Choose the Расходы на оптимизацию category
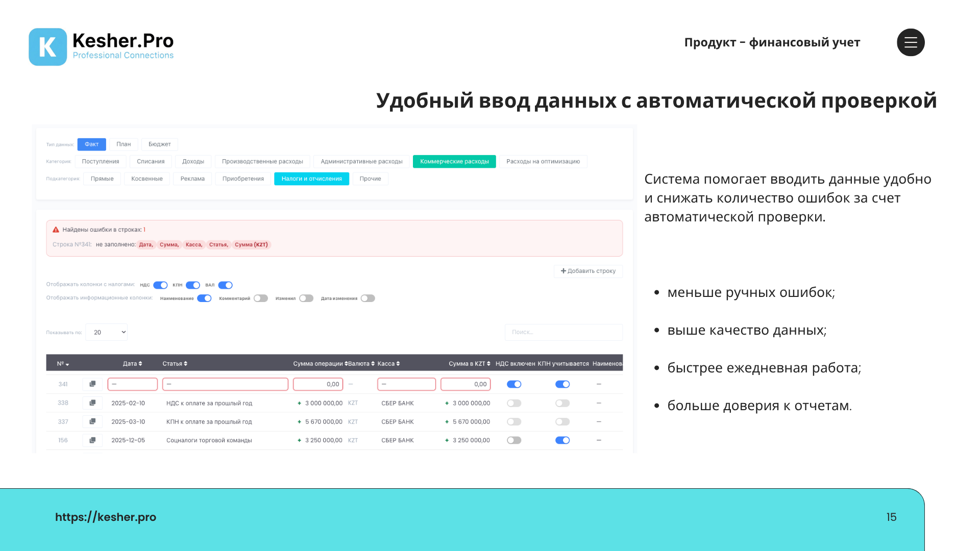 [x=543, y=162]
